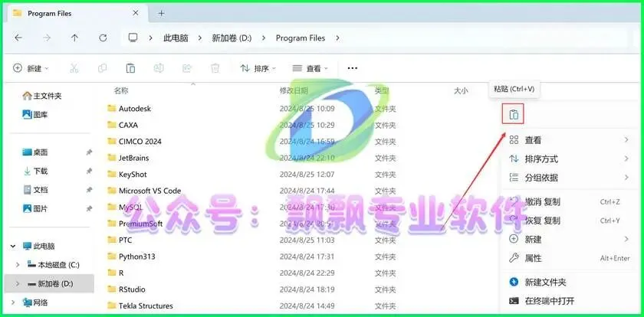Expand 网络 in the sidebar
Screen dimensions: 644x317
coord(13,302)
